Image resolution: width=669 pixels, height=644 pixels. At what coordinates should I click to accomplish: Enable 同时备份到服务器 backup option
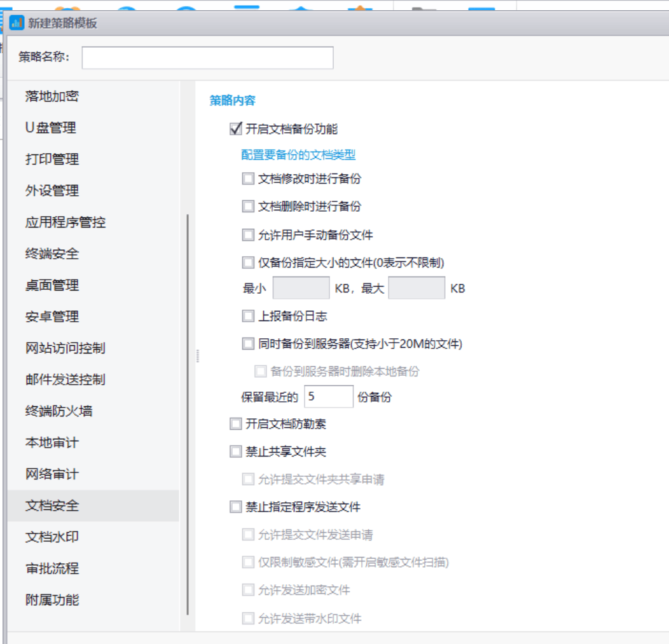[247, 344]
